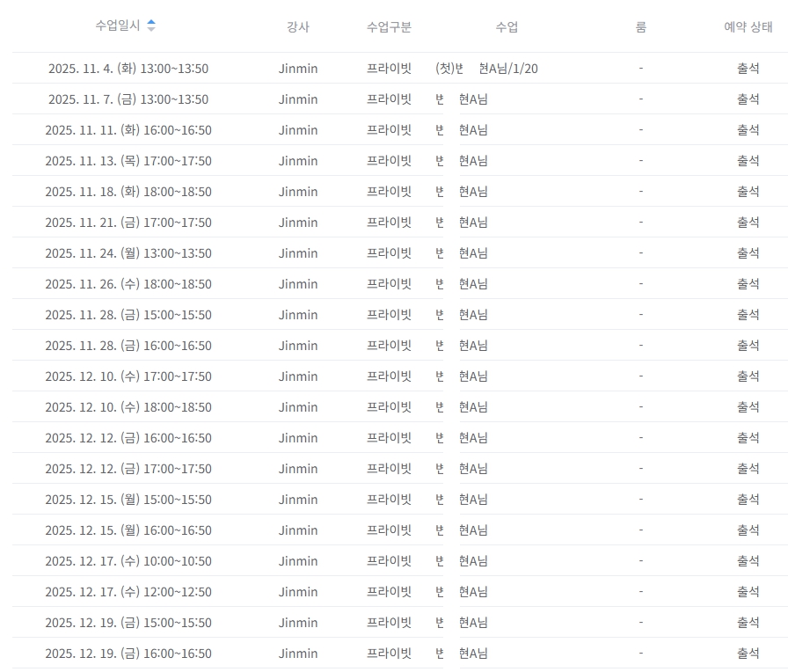Screen dimensions: 788x672
Task: Select date 2025. 12. 17. (수) 10:00~10:50
Action: (128, 561)
